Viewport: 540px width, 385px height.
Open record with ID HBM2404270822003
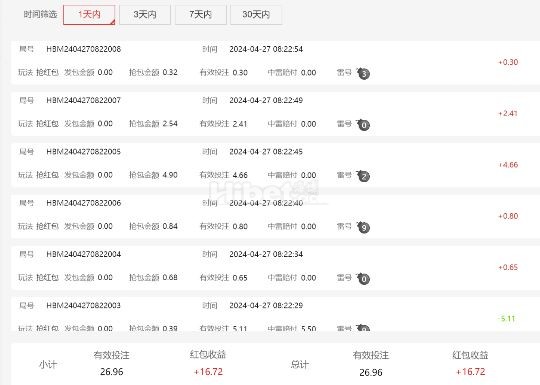point(84,305)
